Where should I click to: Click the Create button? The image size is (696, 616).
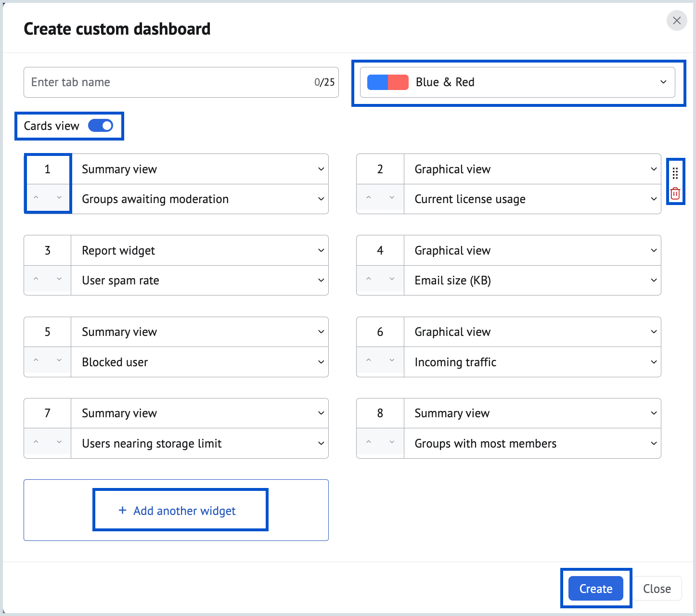click(596, 588)
